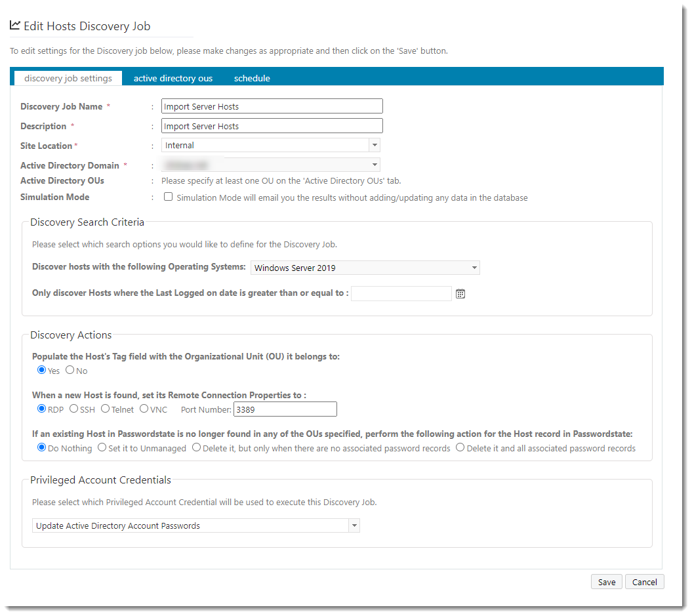Choose SSH as remote connection type
Screen dimensions: 692x616
[73, 409]
